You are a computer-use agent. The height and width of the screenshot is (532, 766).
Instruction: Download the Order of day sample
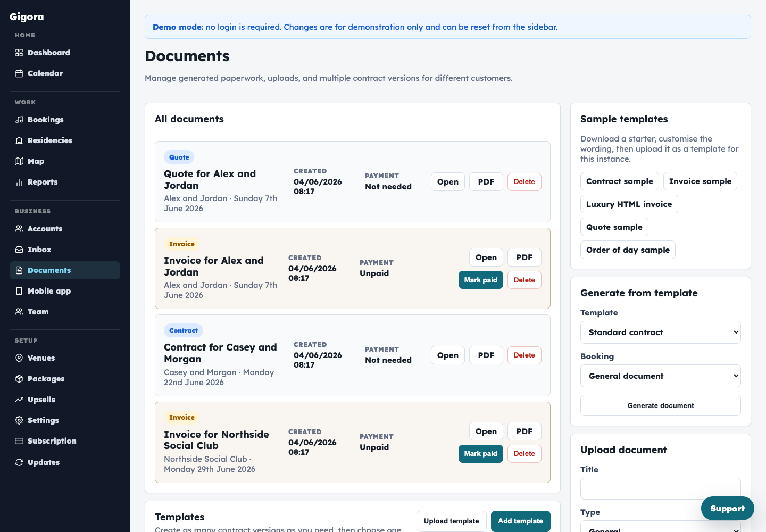[x=628, y=250]
